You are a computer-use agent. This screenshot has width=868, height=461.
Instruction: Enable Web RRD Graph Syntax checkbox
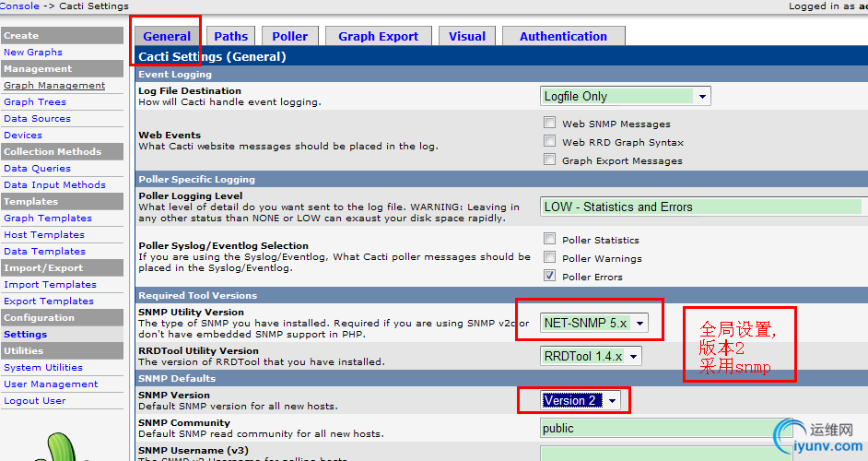[x=549, y=141]
